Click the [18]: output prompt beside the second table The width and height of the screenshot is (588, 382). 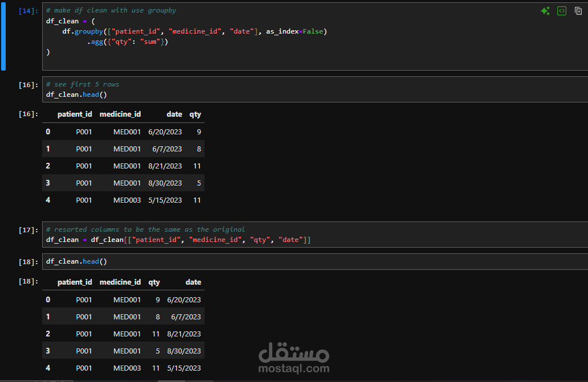click(28, 281)
